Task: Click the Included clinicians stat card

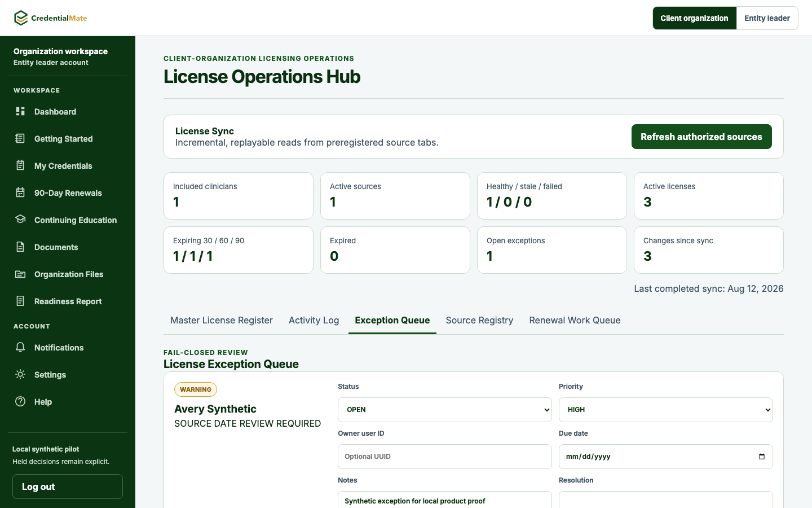Action: tap(239, 196)
